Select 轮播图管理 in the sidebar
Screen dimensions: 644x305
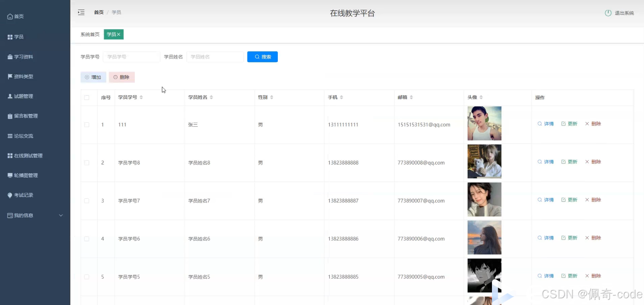click(x=23, y=175)
